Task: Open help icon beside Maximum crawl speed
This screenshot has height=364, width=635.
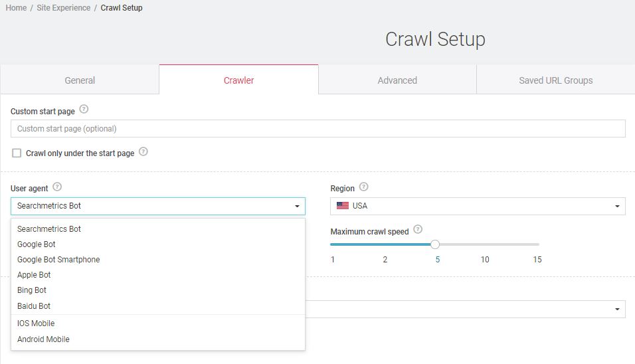Action: click(418, 230)
